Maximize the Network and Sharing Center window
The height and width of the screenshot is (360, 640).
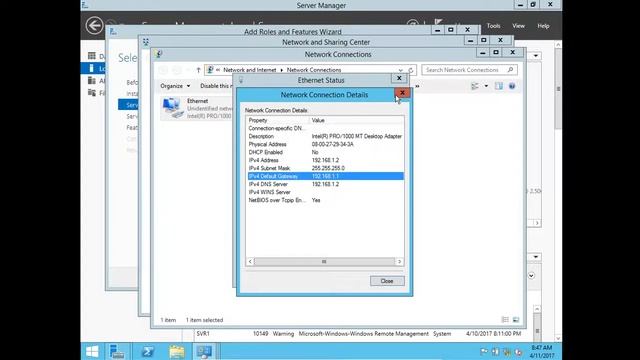(x=484, y=40)
